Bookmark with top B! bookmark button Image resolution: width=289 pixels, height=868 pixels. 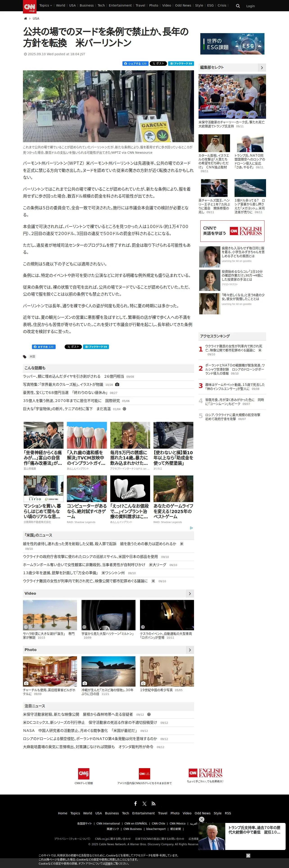click(x=181, y=63)
